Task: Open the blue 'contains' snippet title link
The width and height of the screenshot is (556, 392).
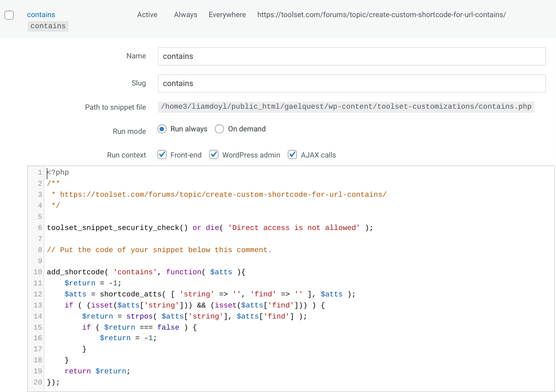Action: tap(41, 15)
